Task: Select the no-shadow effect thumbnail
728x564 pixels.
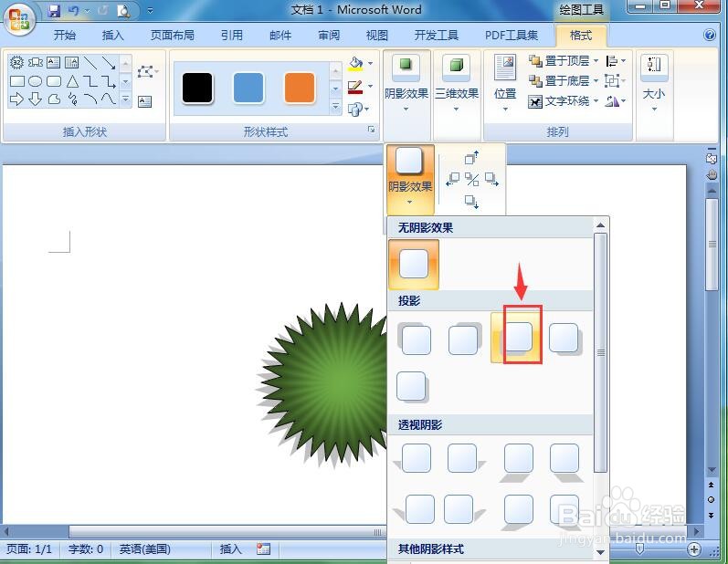Action: coord(413,265)
